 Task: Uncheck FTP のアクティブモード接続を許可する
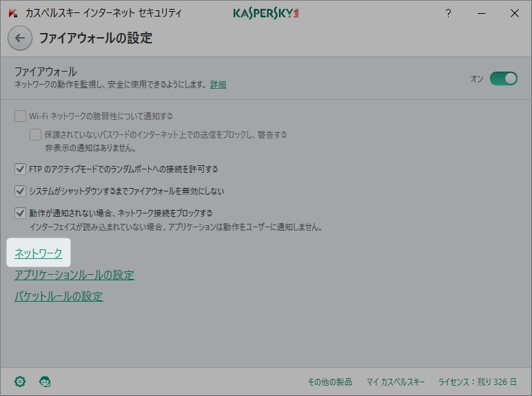[x=21, y=169]
